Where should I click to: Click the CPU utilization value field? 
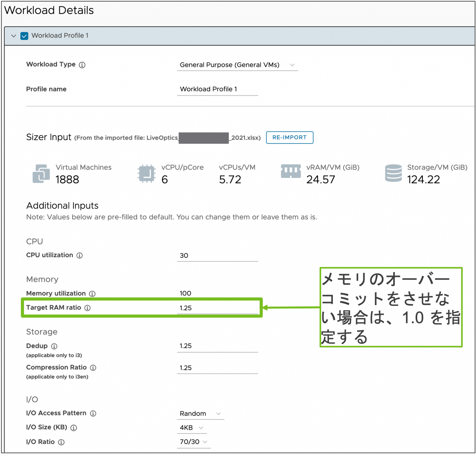click(217, 256)
